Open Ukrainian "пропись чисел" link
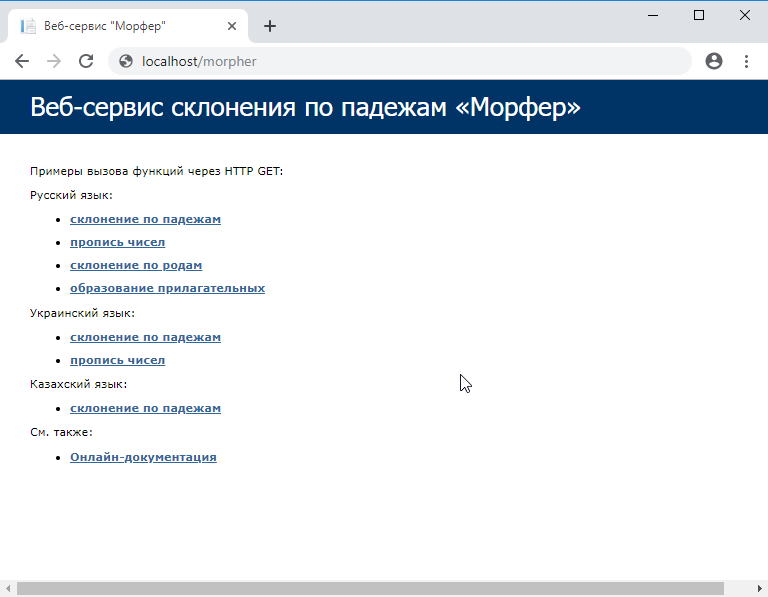 117,360
